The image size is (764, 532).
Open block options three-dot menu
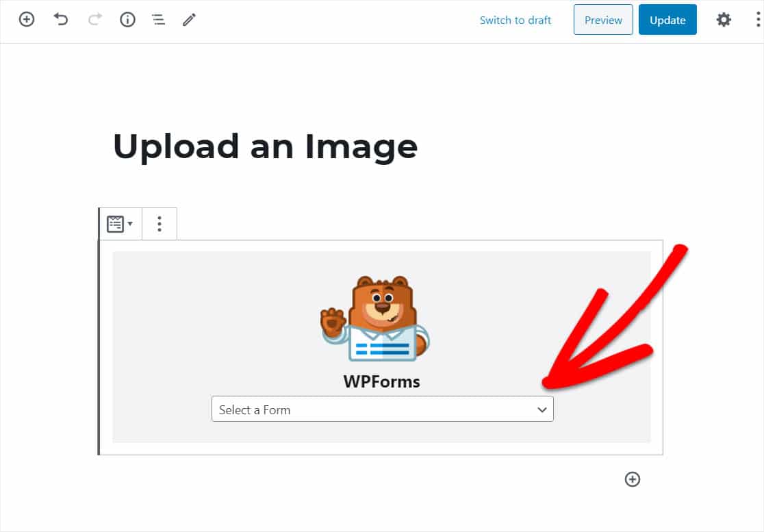click(160, 224)
